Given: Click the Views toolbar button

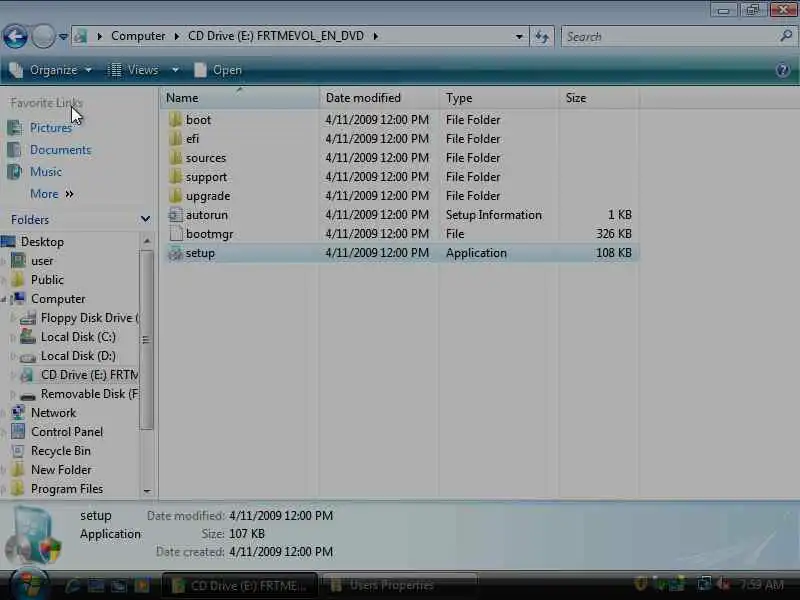Looking at the screenshot, I should [134, 70].
